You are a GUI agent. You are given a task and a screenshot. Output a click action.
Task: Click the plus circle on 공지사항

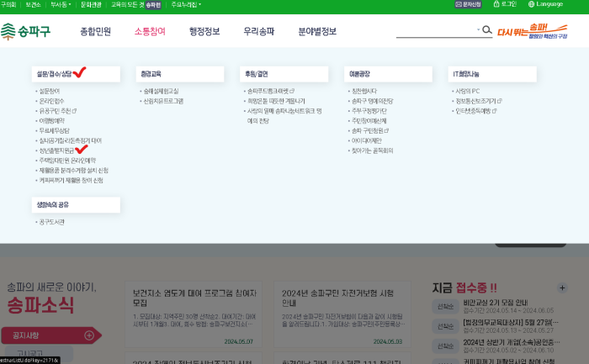point(89,335)
